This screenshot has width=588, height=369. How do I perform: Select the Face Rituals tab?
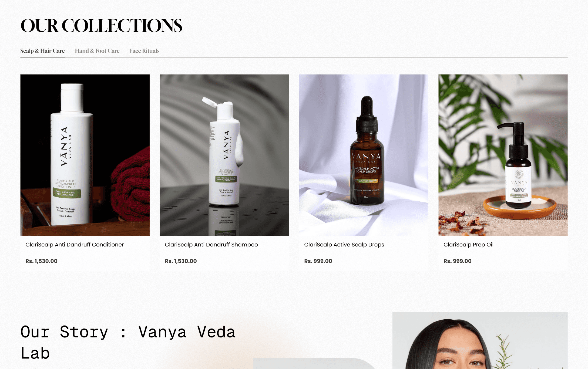click(145, 51)
